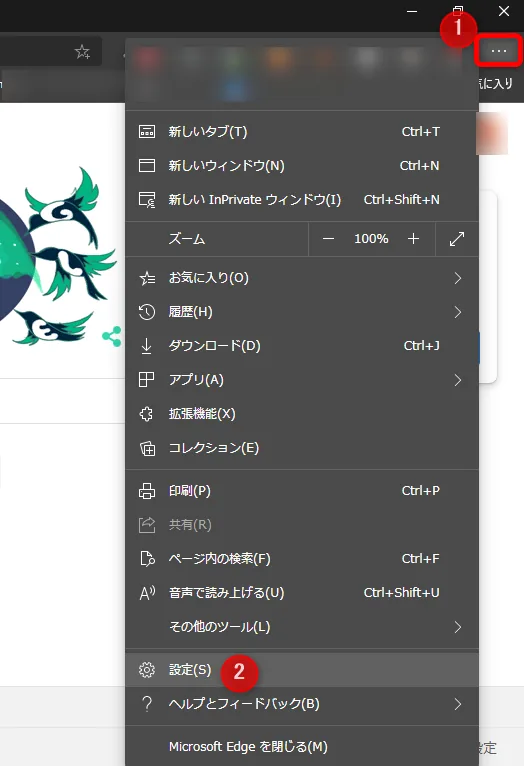Click the apps grid icon

coord(147,380)
